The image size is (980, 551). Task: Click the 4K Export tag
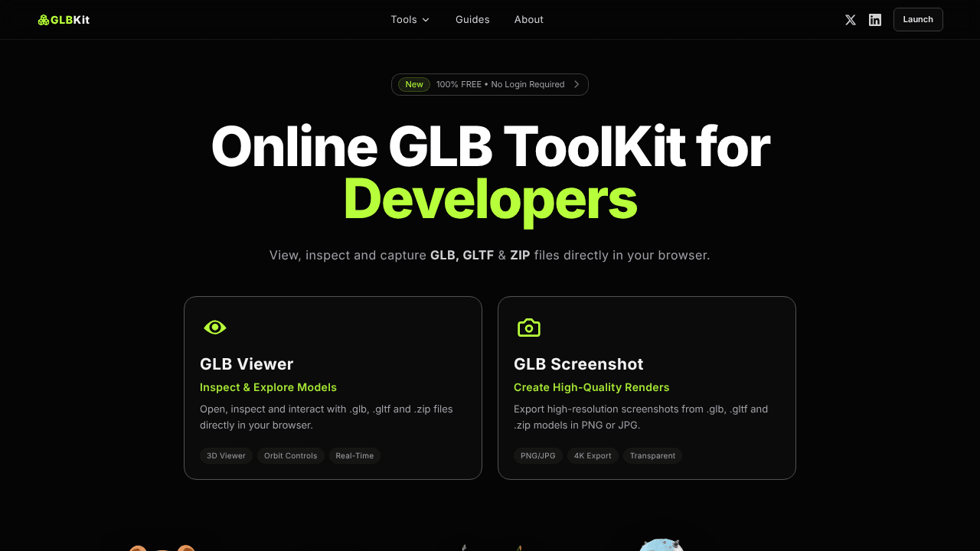point(593,456)
